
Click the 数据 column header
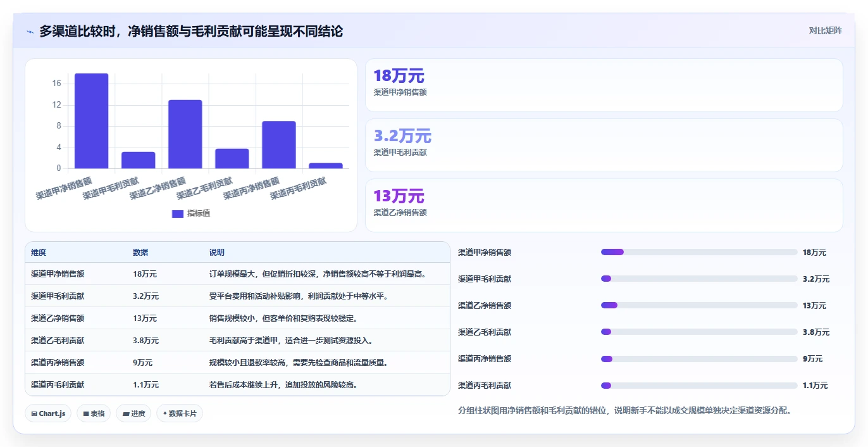tap(140, 253)
